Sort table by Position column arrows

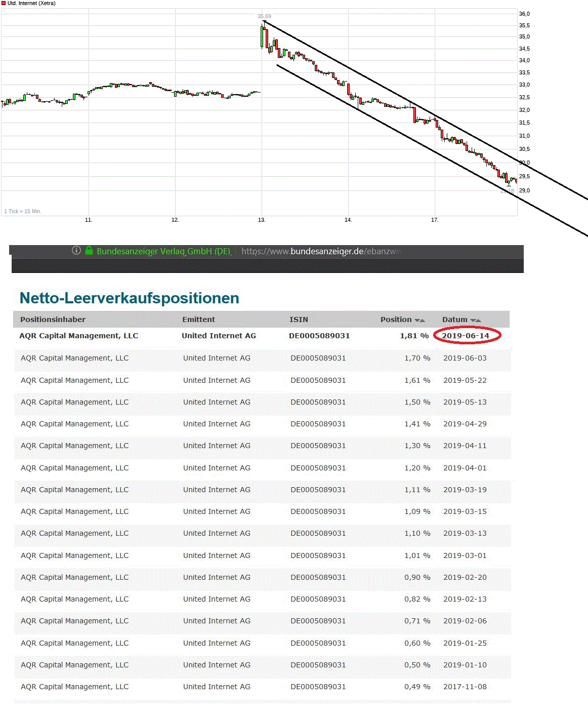[419, 320]
